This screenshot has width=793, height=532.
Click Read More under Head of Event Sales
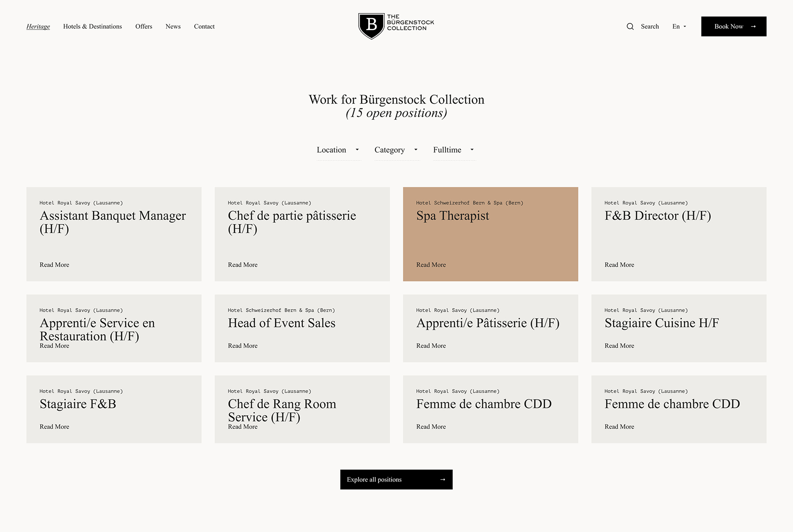(242, 346)
